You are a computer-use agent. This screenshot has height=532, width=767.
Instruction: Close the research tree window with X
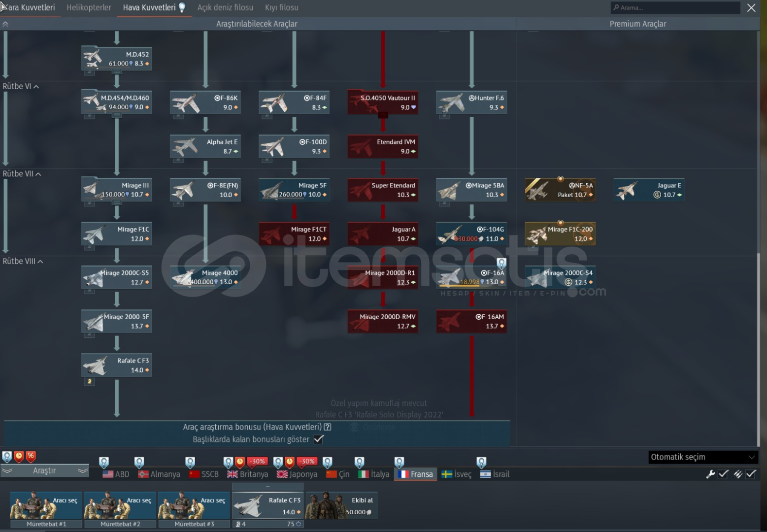[x=751, y=8]
